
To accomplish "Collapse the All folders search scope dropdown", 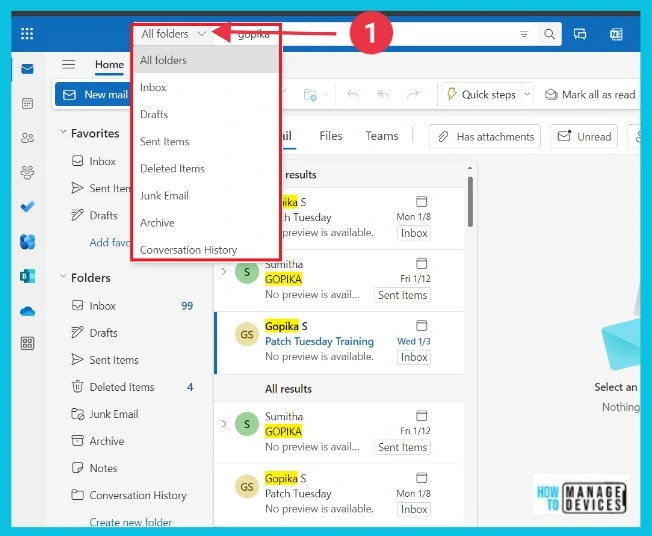I will pyautogui.click(x=174, y=34).
